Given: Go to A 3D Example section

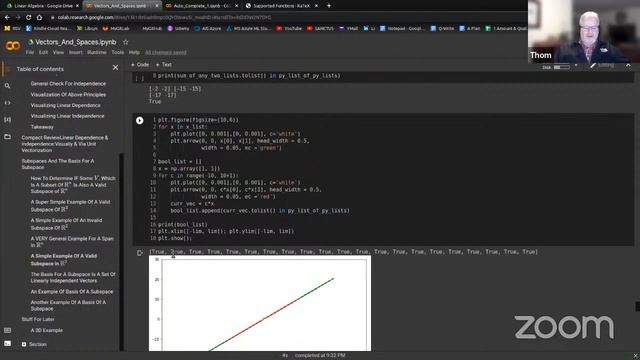Looking at the screenshot, I should [x=47, y=330].
